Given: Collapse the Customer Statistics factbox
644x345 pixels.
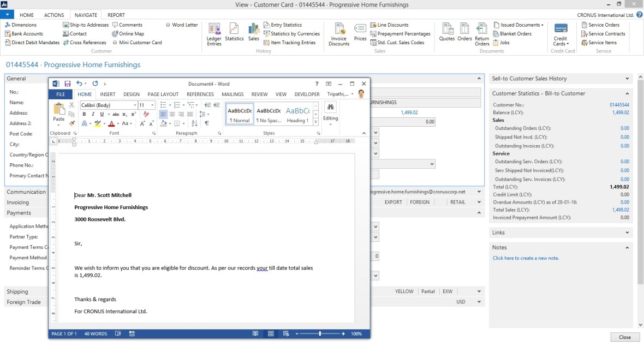Looking at the screenshot, I should coord(627,94).
